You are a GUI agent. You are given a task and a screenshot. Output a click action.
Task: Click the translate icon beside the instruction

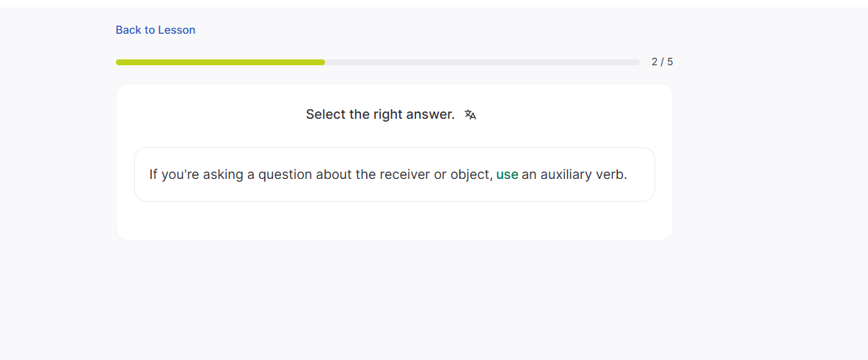(470, 115)
